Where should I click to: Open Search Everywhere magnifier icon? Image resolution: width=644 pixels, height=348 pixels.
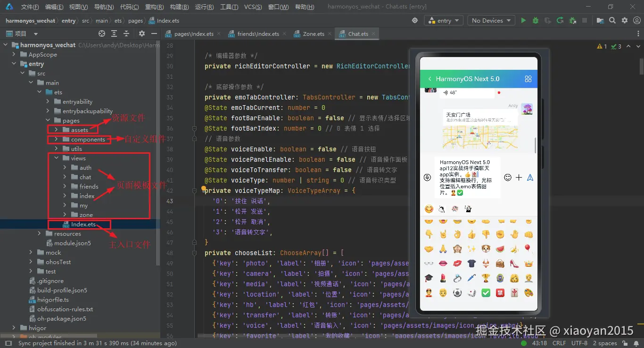coord(612,21)
